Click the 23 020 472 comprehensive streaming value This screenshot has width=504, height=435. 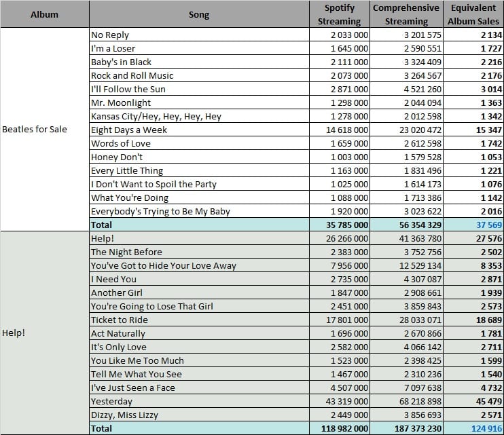tap(406, 130)
